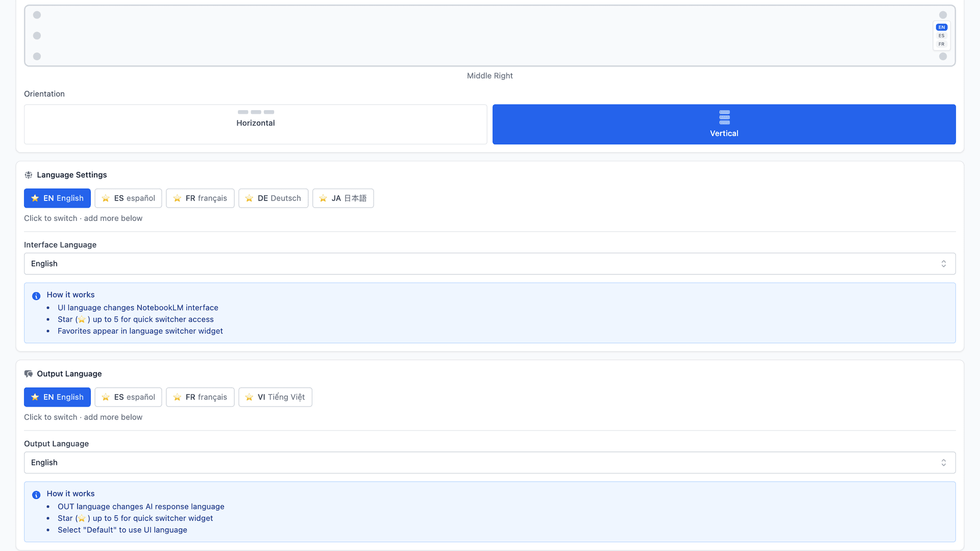Click star on interface FR français chip

[177, 198]
